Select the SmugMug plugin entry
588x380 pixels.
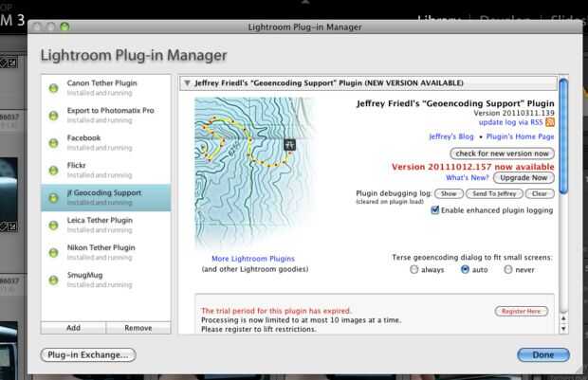click(106, 280)
